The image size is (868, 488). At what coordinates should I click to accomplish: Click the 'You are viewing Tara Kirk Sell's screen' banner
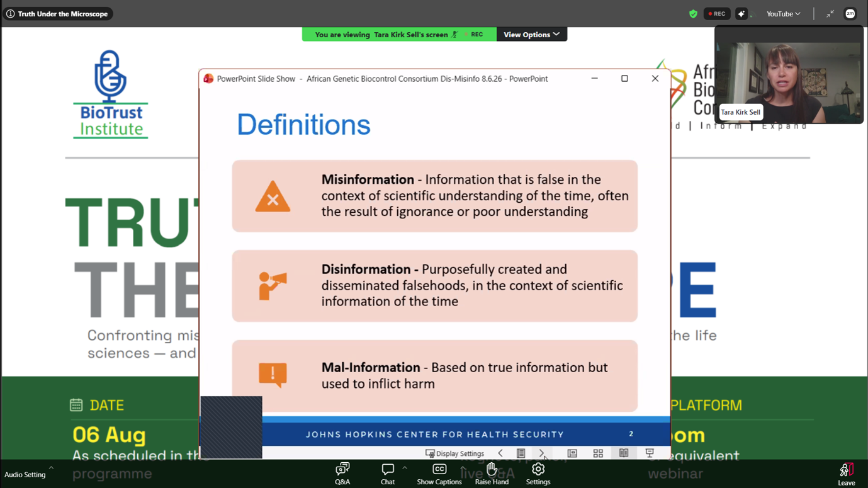[x=399, y=35]
